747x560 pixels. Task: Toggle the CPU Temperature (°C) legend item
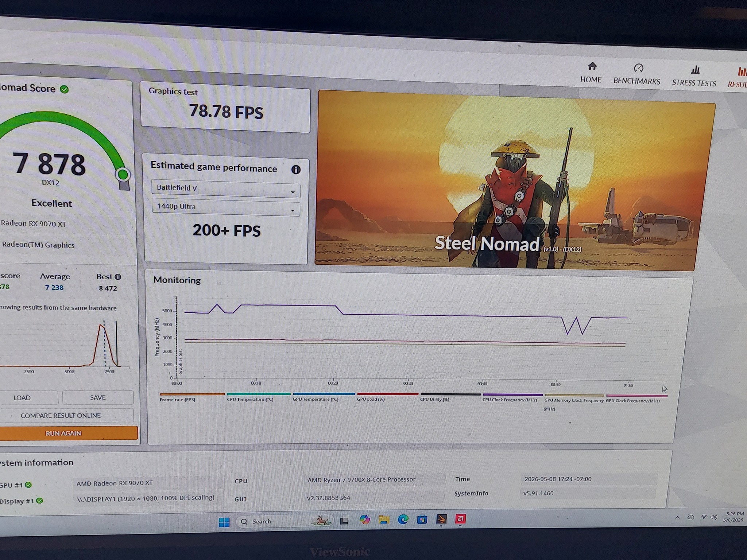point(259,397)
